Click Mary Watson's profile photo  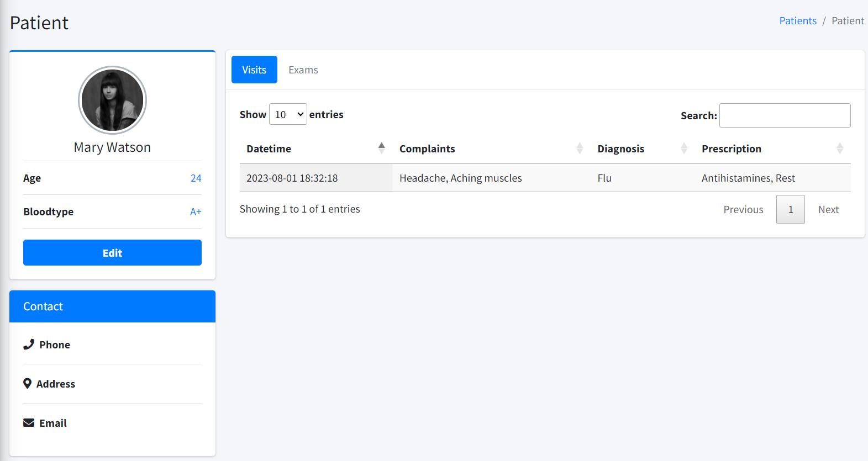click(112, 100)
